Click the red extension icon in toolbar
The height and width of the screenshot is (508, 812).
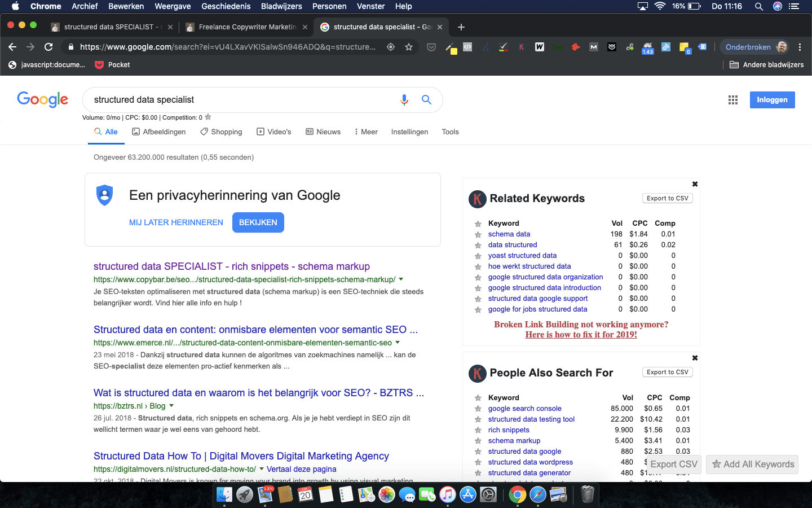pyautogui.click(x=576, y=47)
